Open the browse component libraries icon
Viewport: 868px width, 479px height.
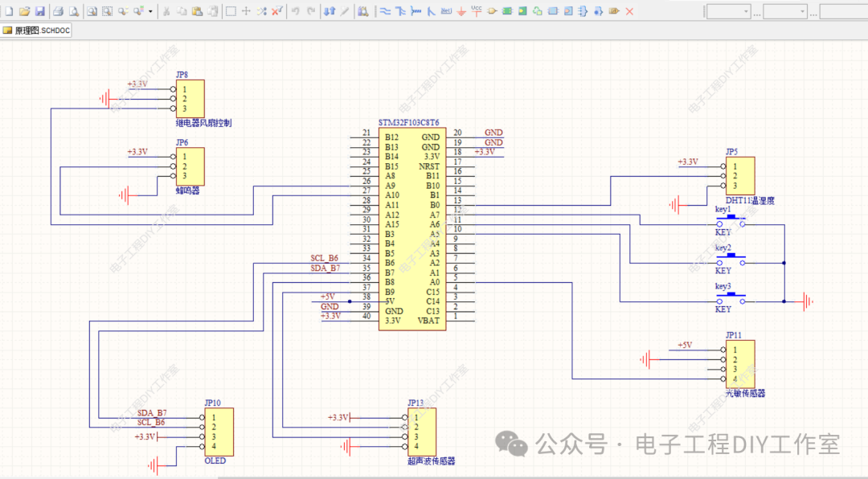pyautogui.click(x=362, y=11)
